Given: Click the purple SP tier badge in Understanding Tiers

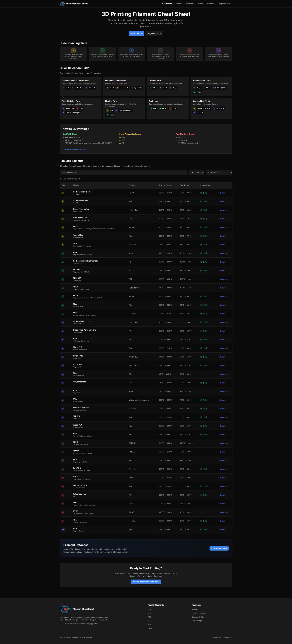Looking at the screenshot, I should tap(219, 51).
